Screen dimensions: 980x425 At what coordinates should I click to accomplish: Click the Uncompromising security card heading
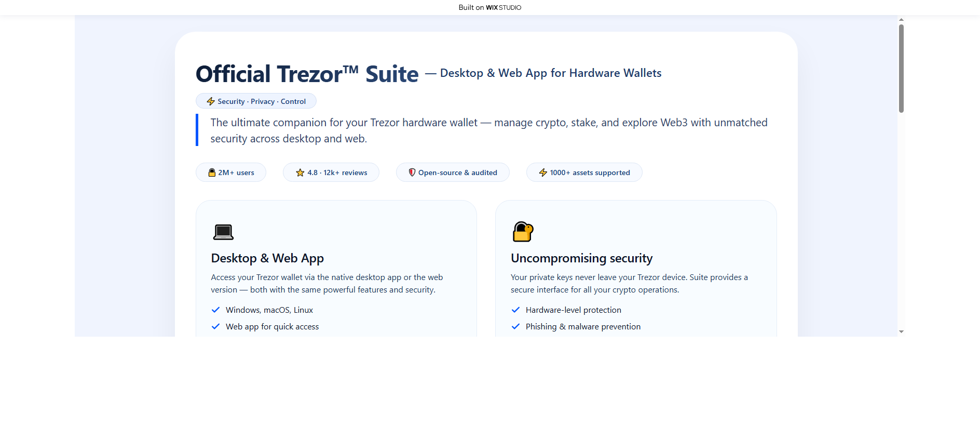coord(581,258)
